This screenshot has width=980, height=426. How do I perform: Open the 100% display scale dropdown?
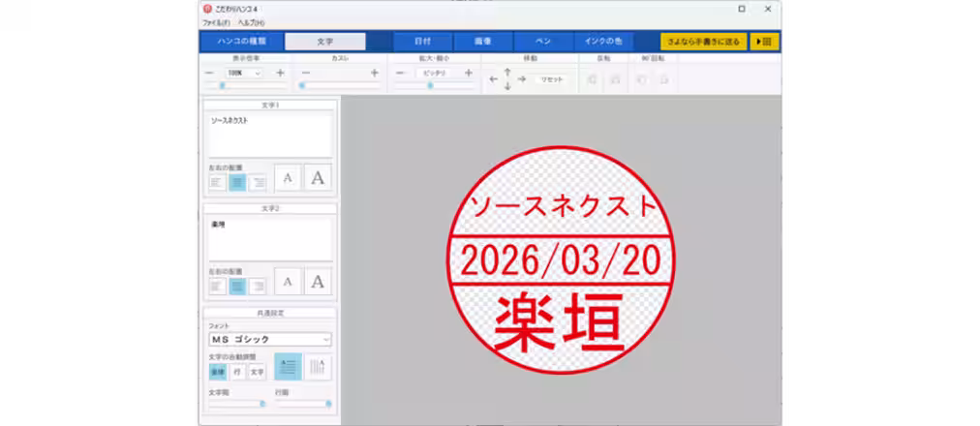click(x=244, y=73)
